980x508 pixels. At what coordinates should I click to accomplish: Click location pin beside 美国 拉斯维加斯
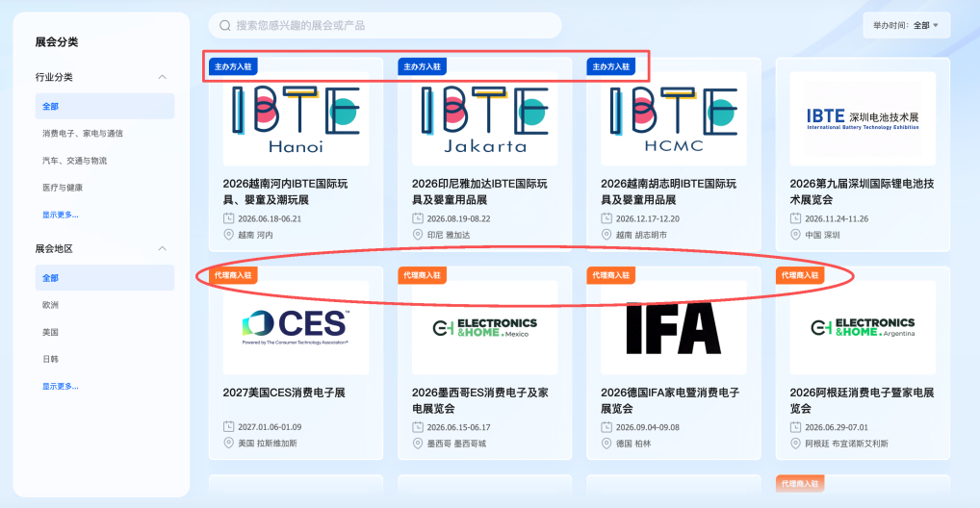228,443
